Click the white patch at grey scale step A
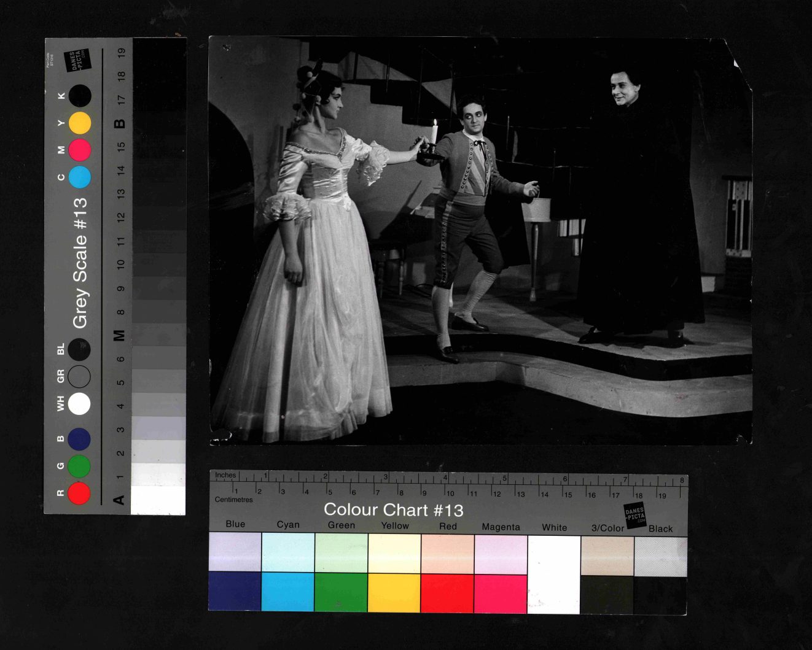Screen dimensions: 812x650 point(158,500)
